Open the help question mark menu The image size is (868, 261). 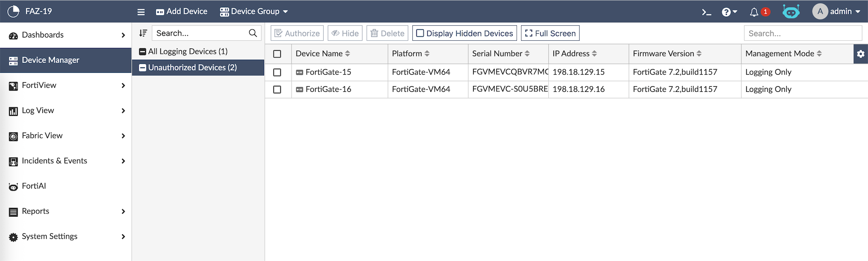(729, 12)
